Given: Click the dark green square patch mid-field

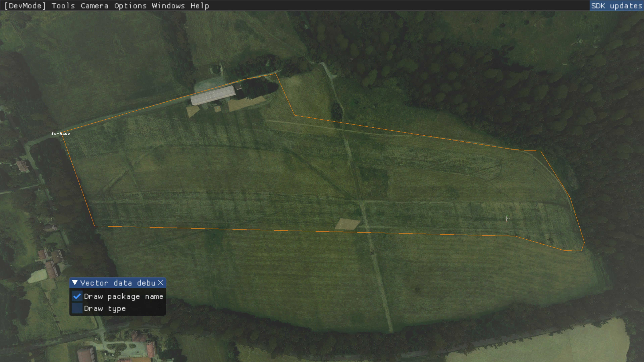Looking at the screenshot, I should click(373, 182).
